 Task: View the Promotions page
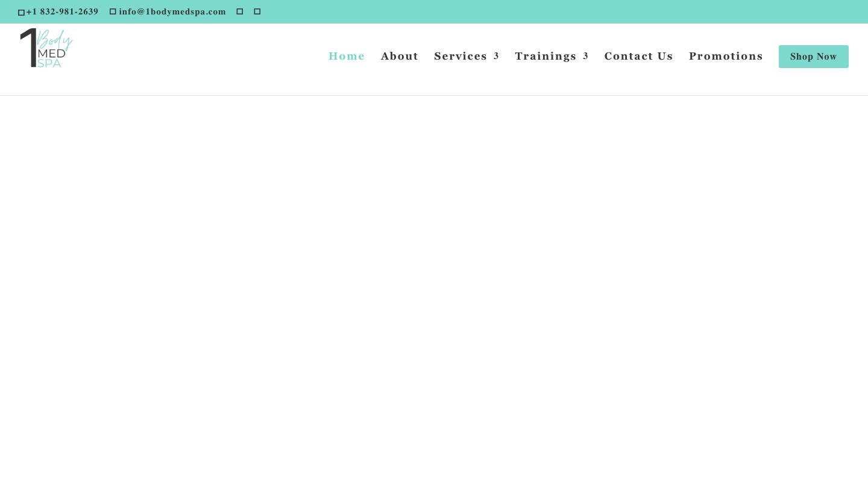[x=726, y=56]
